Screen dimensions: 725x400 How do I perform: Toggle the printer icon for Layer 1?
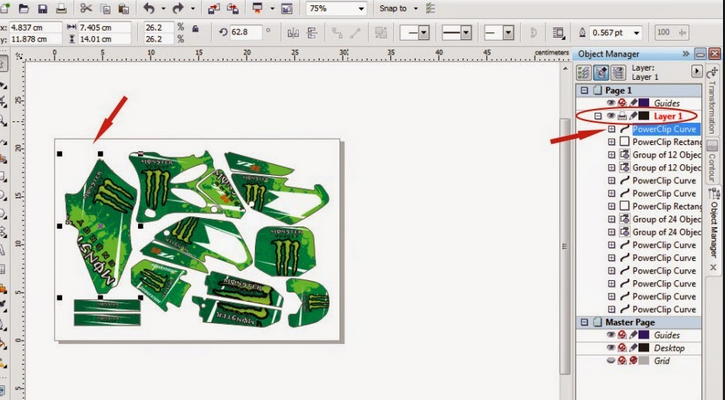[x=622, y=116]
